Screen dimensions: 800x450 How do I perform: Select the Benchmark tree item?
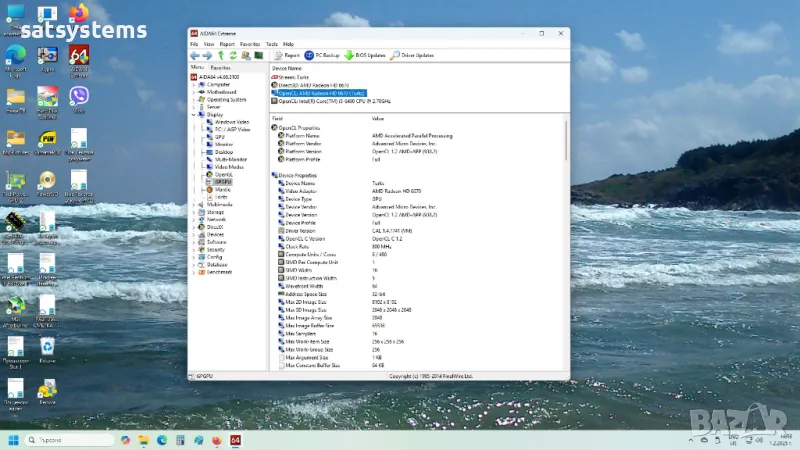(219, 271)
